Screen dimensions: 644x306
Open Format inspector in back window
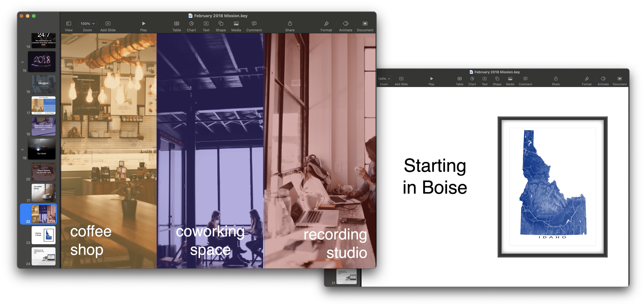pos(587,79)
